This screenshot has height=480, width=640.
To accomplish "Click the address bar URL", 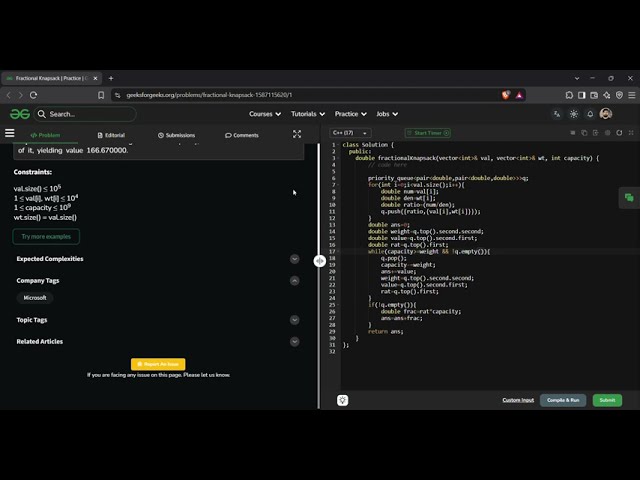I will pos(209,95).
